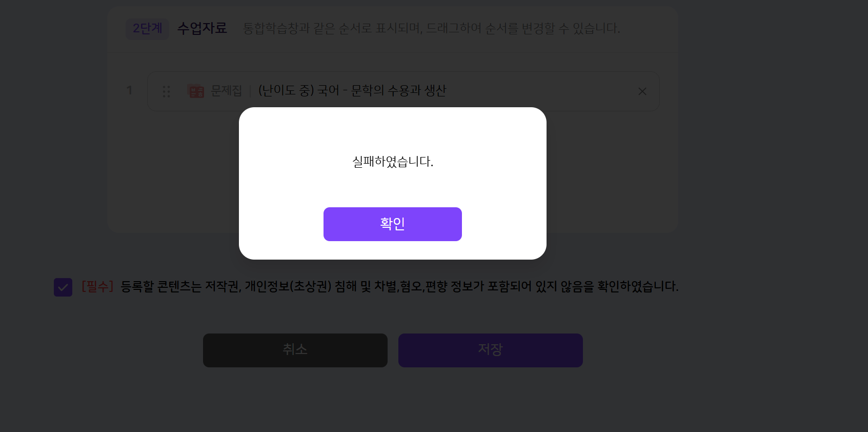Click the 문제집 type label

(x=226, y=91)
